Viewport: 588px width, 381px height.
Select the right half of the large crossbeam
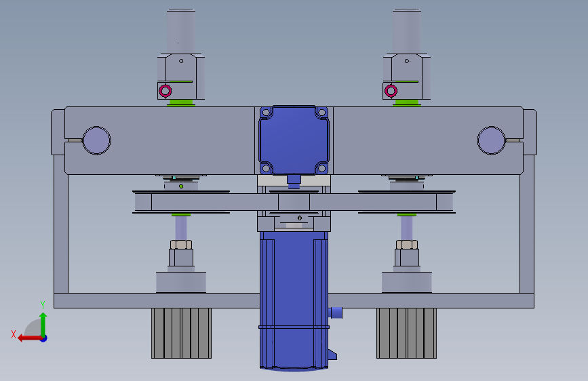[x=428, y=140]
